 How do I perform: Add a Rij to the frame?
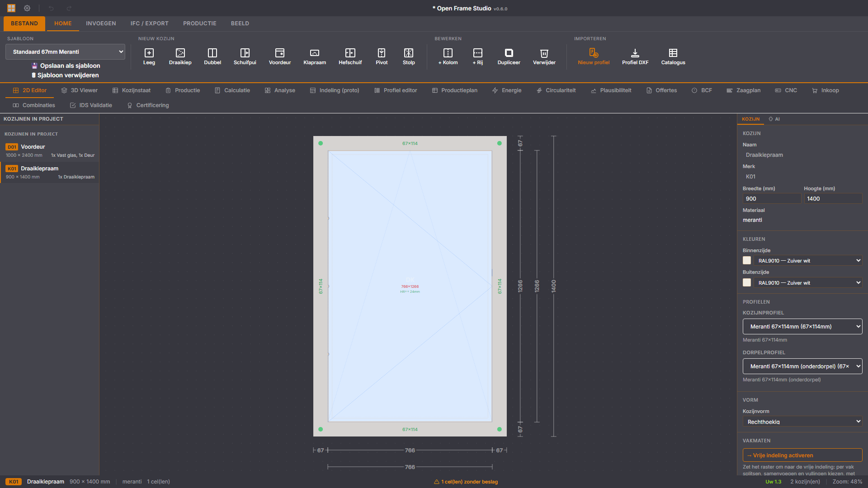[478, 56]
